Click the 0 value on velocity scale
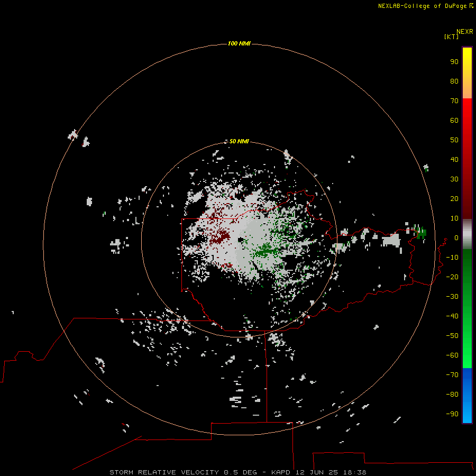The width and height of the screenshot is (476, 476). (456, 238)
